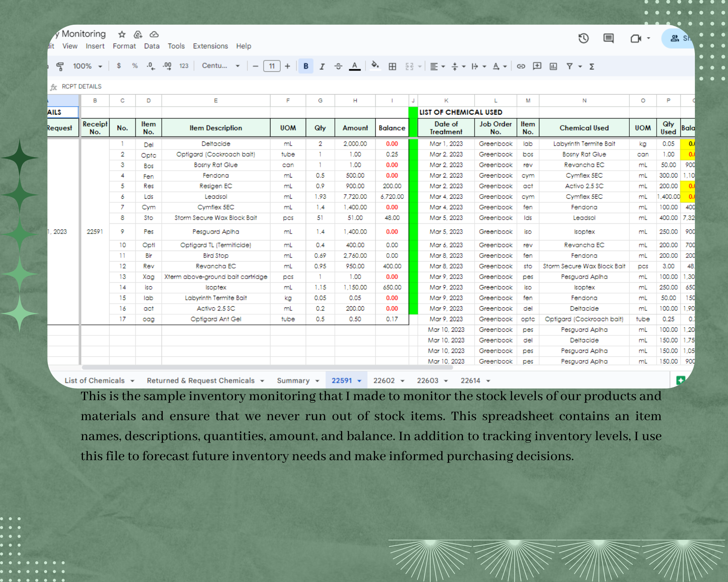
Task: Open the version history clock icon
Action: coord(583,38)
